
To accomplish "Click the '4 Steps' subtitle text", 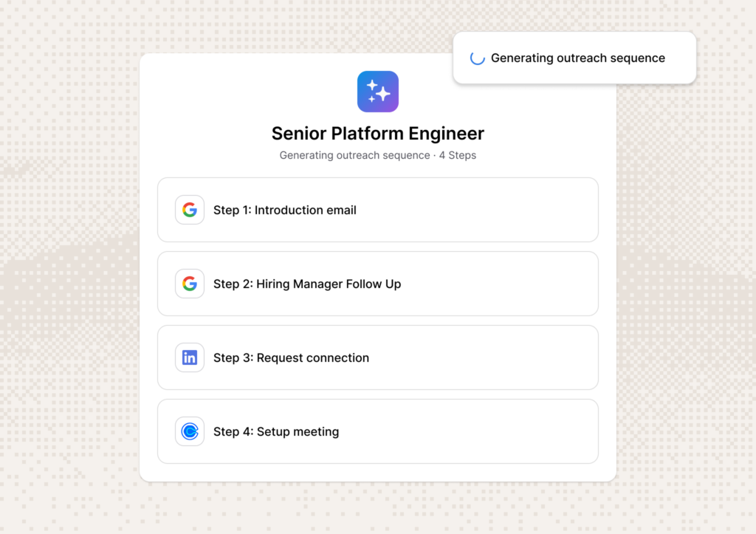I will [457, 155].
